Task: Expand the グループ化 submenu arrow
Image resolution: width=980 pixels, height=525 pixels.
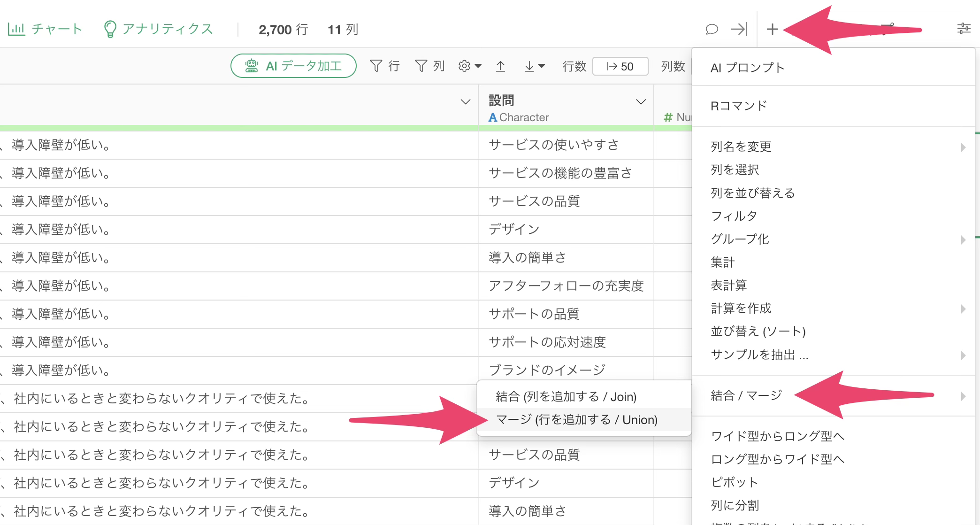Action: coord(963,239)
